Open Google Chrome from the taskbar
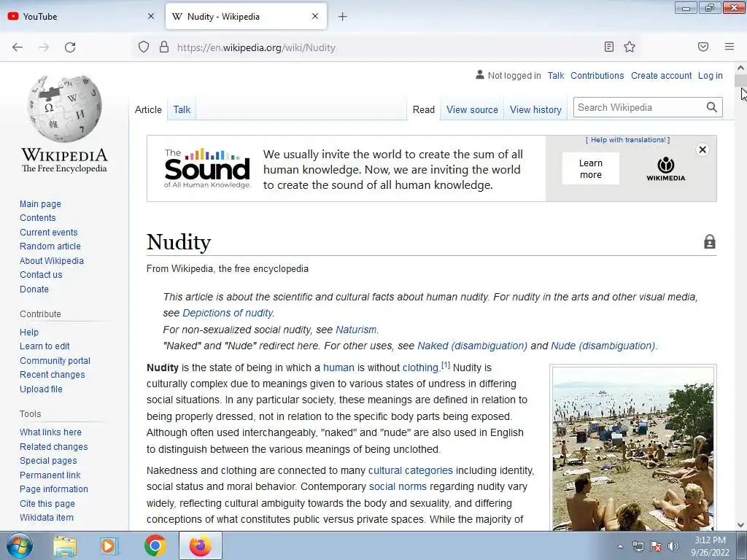The image size is (747, 560). coord(155,545)
